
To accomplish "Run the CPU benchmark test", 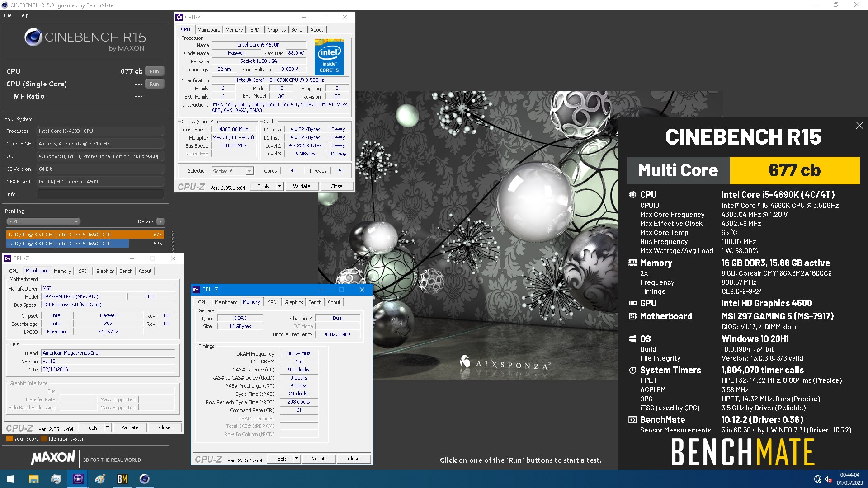I will click(x=154, y=71).
